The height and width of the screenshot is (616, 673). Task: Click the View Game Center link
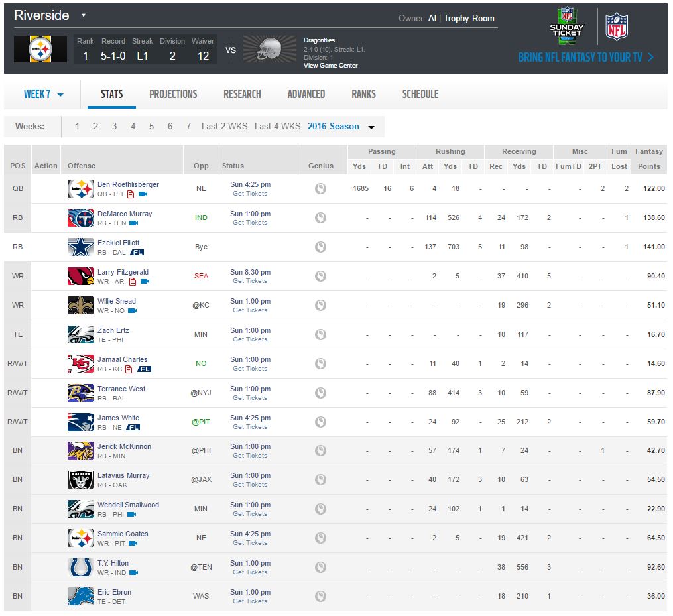coord(330,65)
